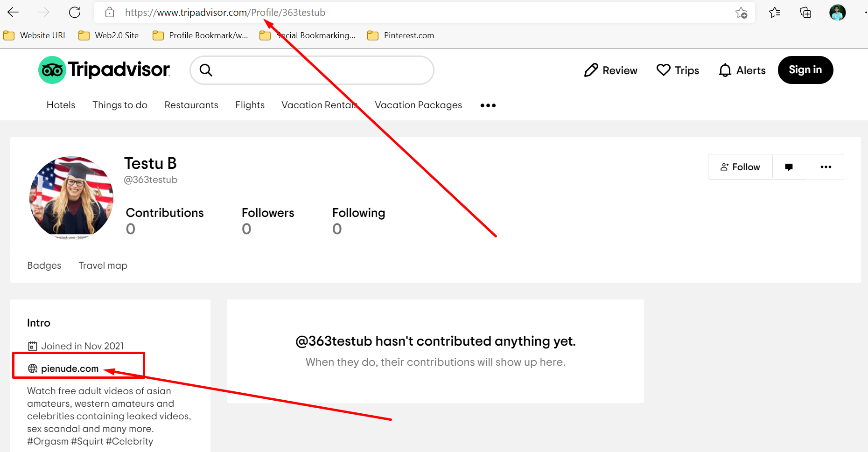Open the Website URL bookmark folder
Screen dimensions: 868x452
[35, 35]
